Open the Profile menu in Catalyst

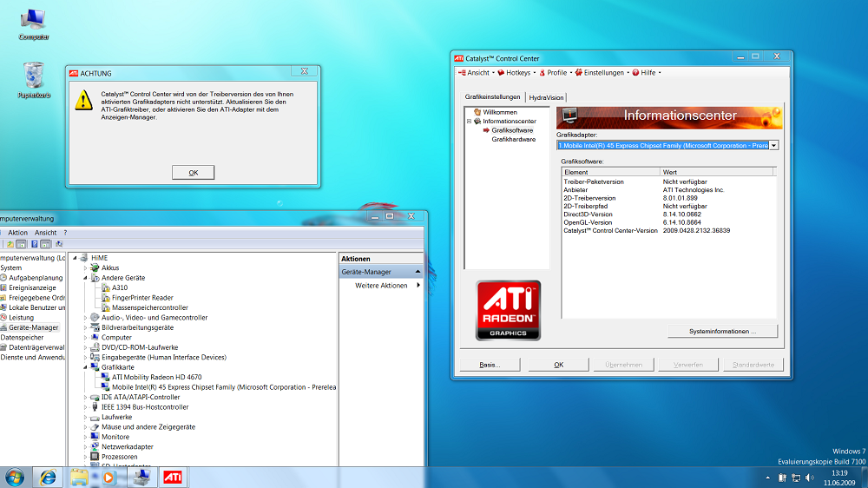coord(556,73)
